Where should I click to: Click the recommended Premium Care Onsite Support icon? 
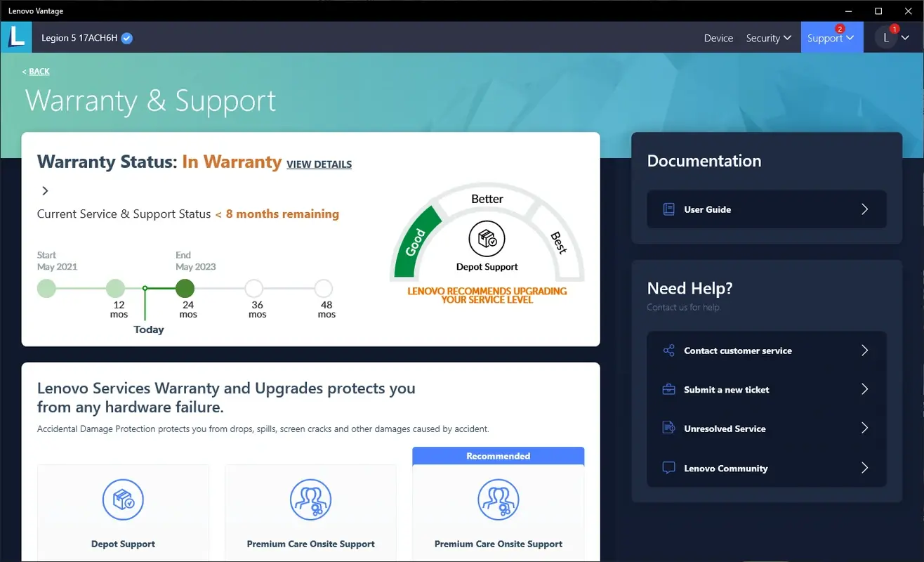(498, 499)
